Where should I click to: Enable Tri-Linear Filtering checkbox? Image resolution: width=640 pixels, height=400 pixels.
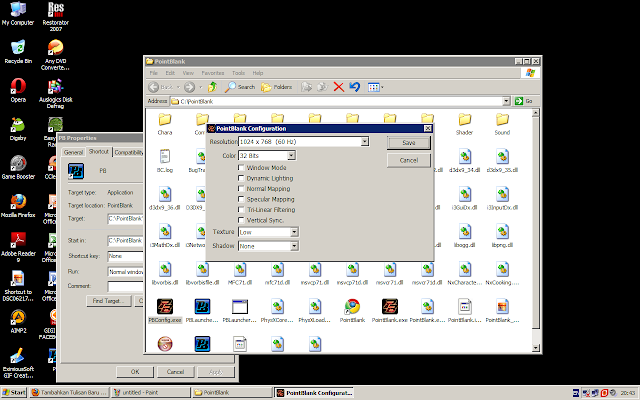coord(241,210)
